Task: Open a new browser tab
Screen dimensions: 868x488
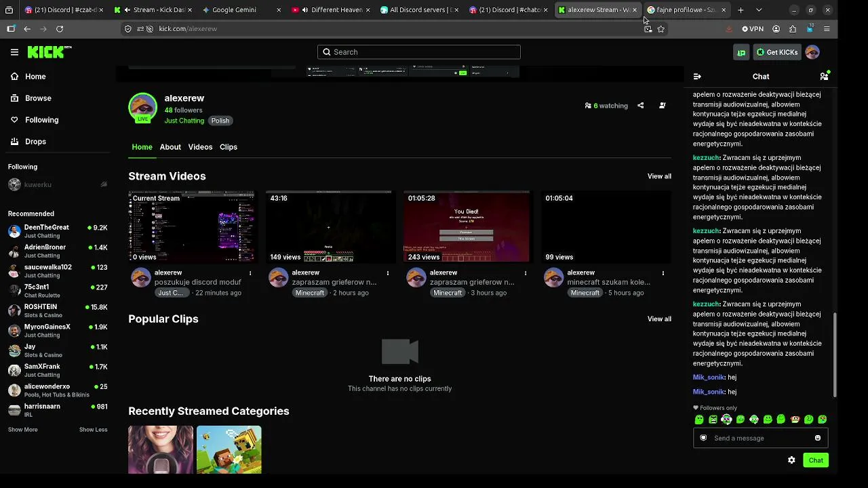Action: pyautogui.click(x=741, y=10)
